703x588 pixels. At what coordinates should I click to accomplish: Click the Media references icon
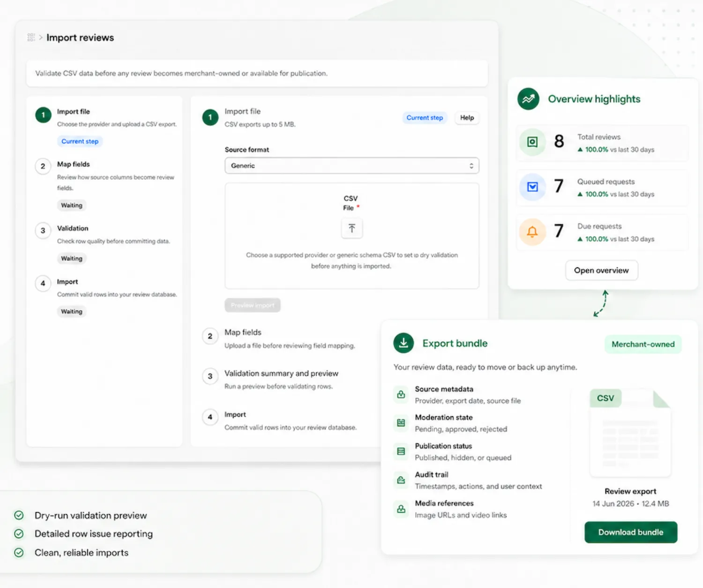click(x=401, y=509)
